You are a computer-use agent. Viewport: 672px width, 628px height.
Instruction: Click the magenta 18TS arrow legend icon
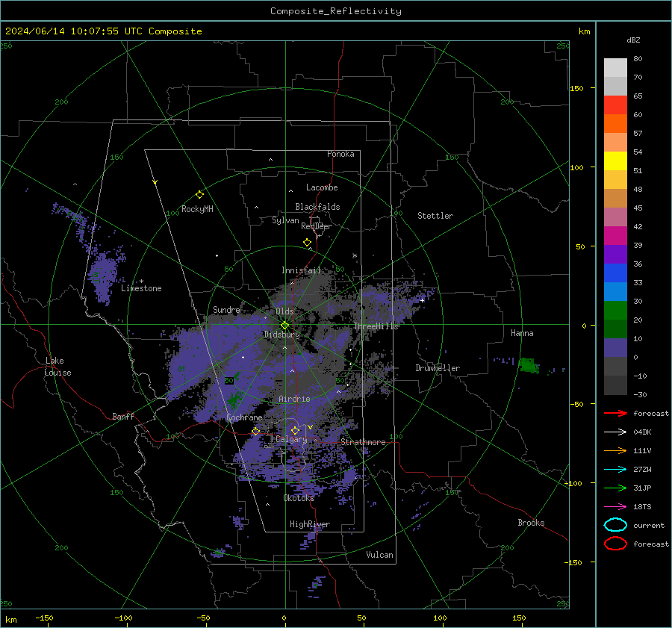(615, 507)
